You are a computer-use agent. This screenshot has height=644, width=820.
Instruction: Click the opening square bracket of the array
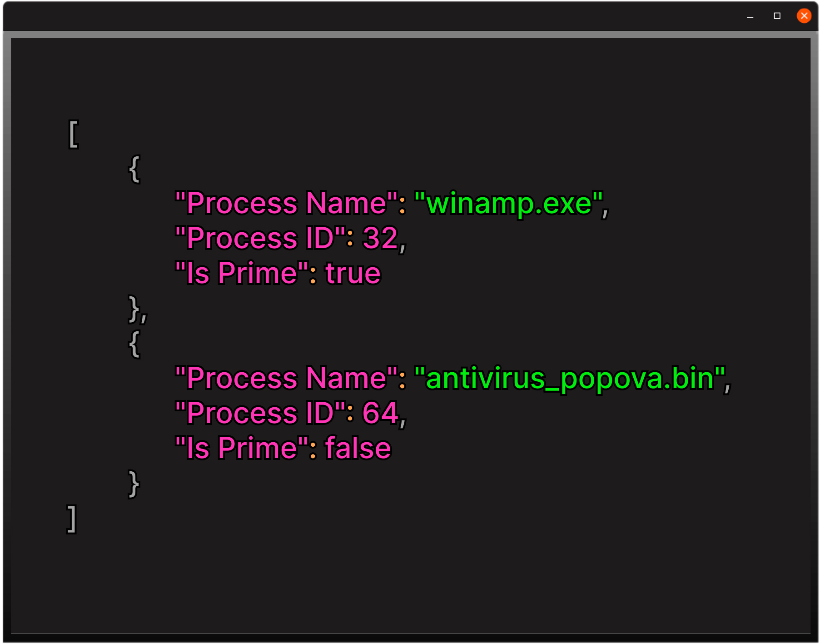pos(74,134)
